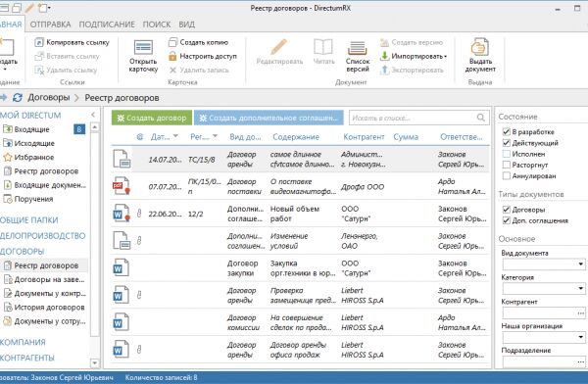Switch to ВИД ribbon tab
The width and height of the screenshot is (588, 384).
pyautogui.click(x=186, y=24)
